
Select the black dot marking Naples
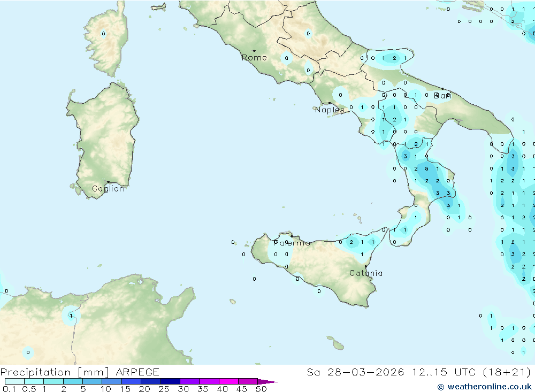329,103
